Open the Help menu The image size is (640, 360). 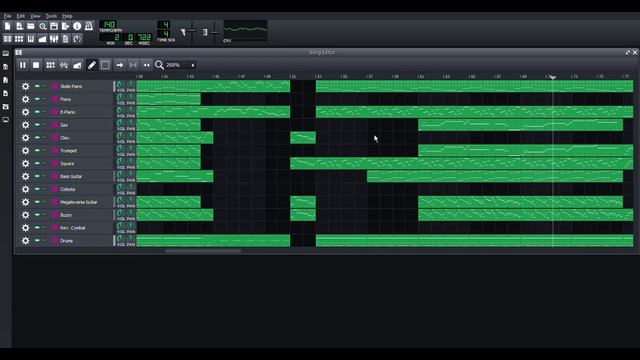pyautogui.click(x=67, y=16)
